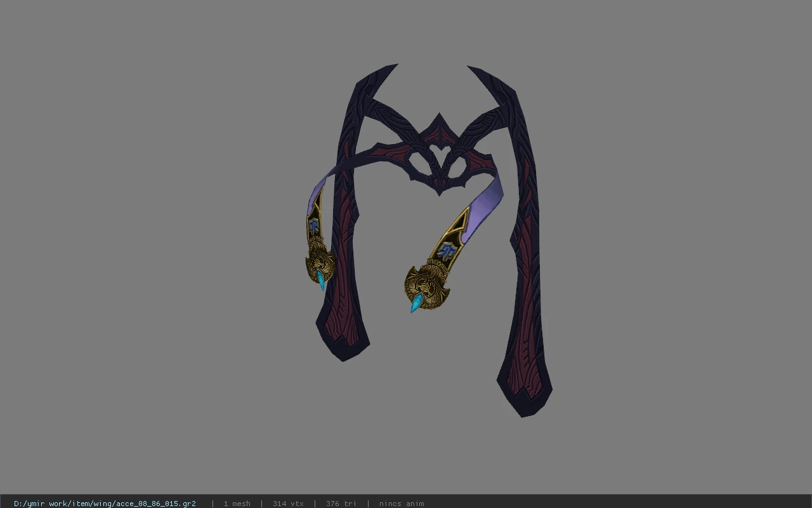Click the file path acce_08_86_015.gr2

tap(105, 504)
